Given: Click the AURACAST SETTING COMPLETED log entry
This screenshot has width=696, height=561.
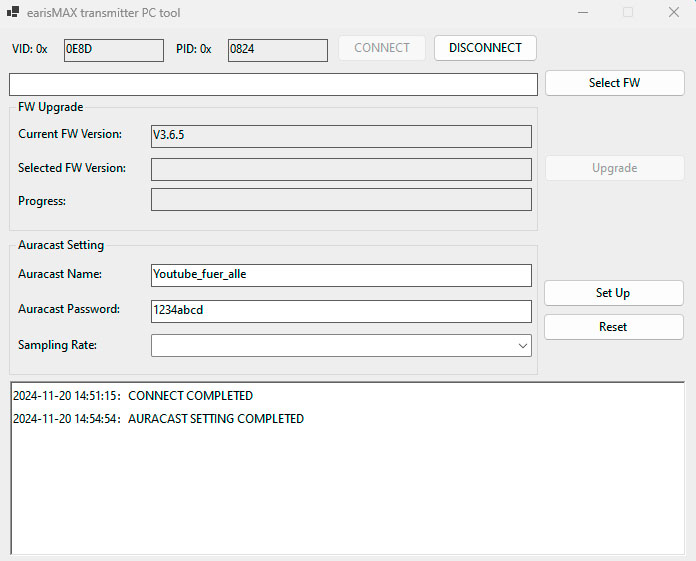Looking at the screenshot, I should point(215,419).
